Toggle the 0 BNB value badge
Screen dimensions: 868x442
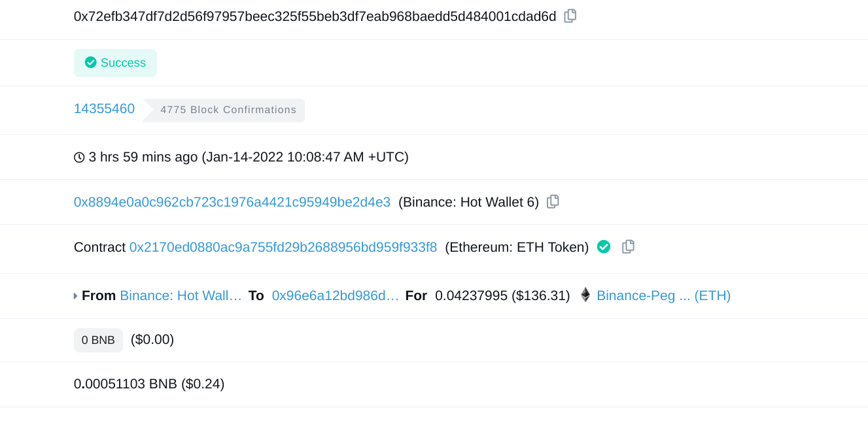click(x=98, y=340)
